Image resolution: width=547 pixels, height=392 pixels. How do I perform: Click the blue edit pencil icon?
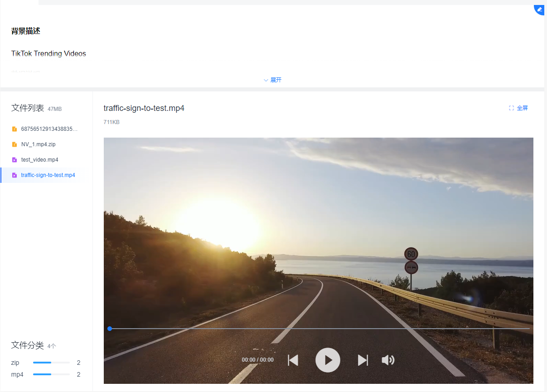539,10
